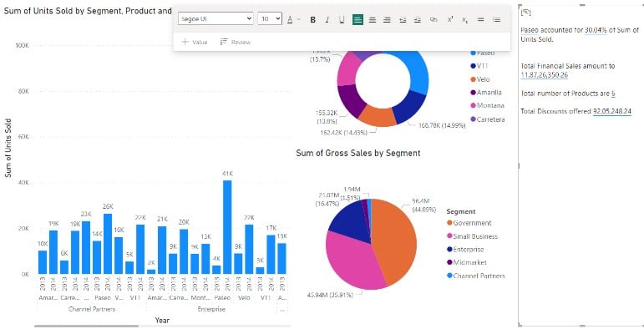Increase the text indent
Image resolution: width=644 pixels, height=329 pixels.
[x=418, y=19]
